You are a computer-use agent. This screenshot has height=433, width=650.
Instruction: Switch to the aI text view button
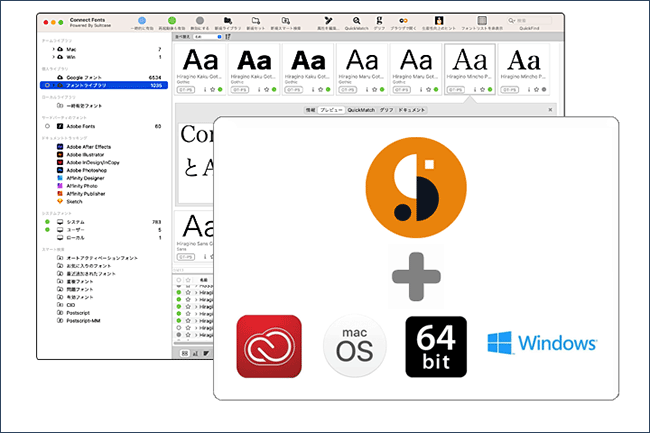195,353
